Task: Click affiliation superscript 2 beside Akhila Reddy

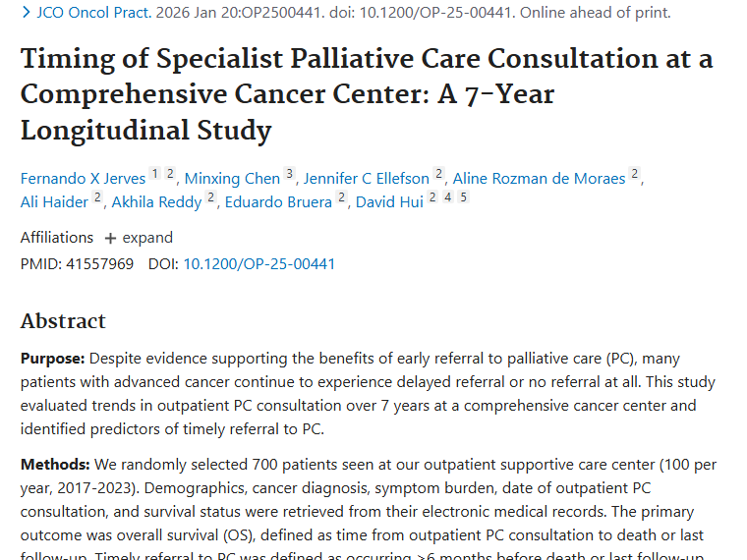Action: pos(210,198)
